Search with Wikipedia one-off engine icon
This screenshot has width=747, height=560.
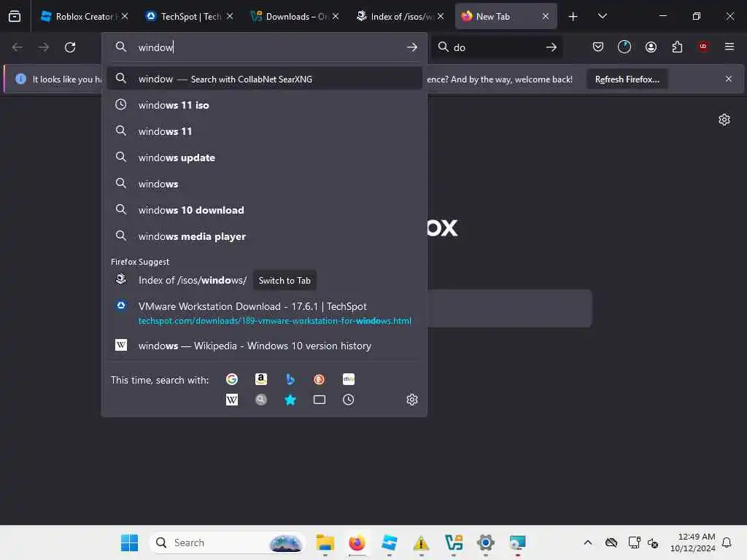(232, 400)
